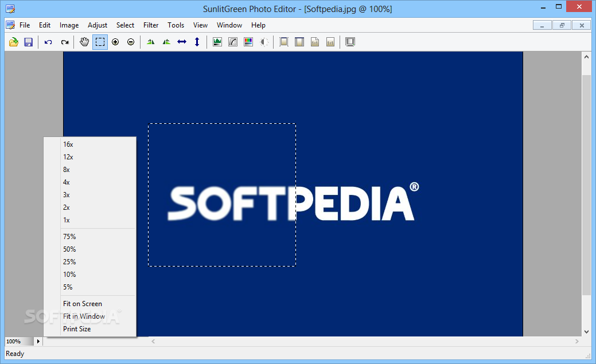Click the 100% zoom value field

pos(20,341)
